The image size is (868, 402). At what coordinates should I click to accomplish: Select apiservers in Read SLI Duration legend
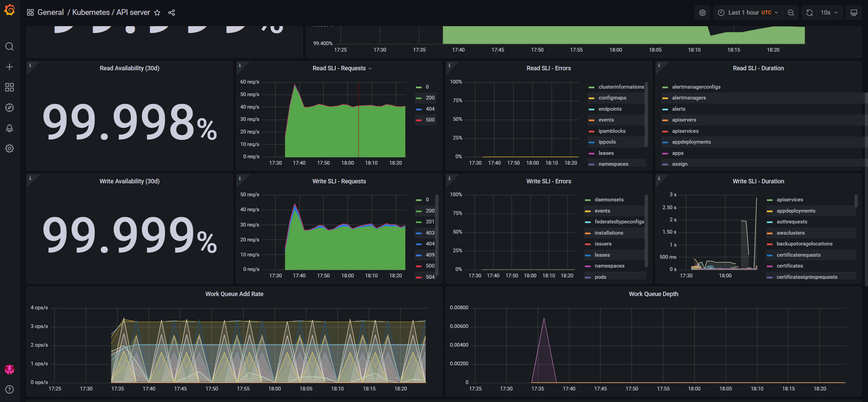[684, 120]
